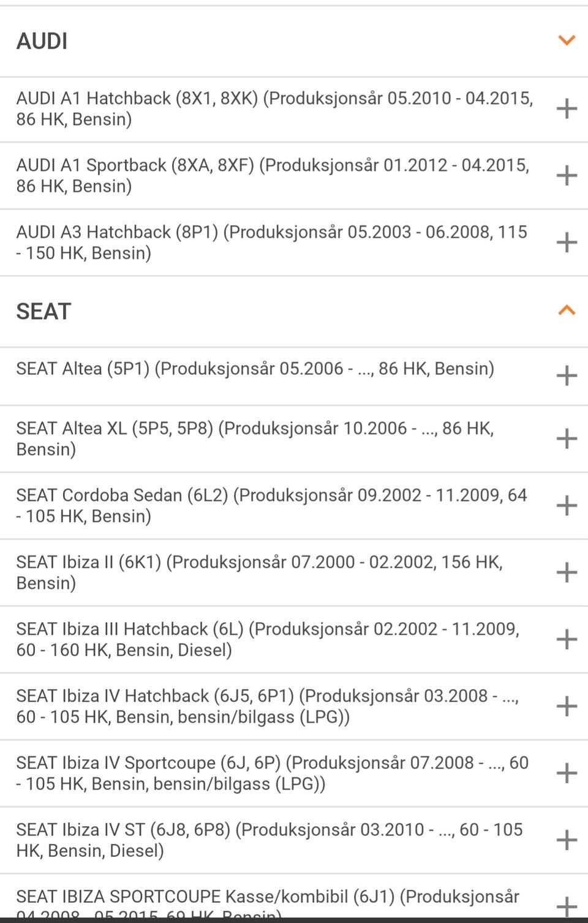Expand SEAT Altea (5P1) plus icon
Image resolution: width=588 pixels, height=923 pixels.
[567, 375]
